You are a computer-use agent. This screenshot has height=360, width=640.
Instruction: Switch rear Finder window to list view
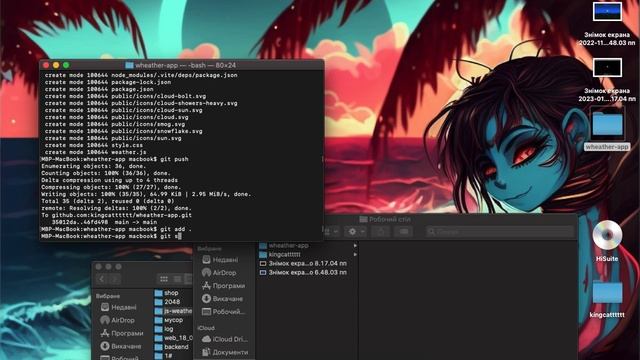point(177,279)
